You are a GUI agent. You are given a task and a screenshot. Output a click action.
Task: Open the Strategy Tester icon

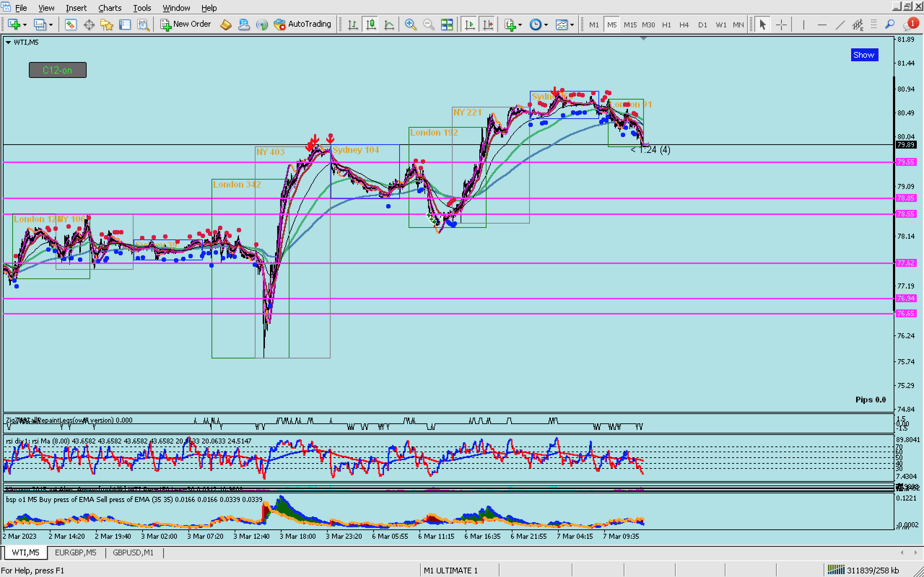(143, 25)
